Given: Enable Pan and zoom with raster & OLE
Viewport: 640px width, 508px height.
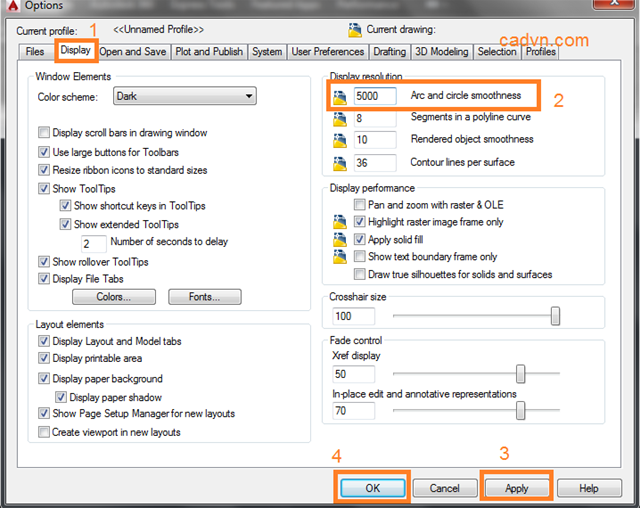Looking at the screenshot, I should click(359, 204).
